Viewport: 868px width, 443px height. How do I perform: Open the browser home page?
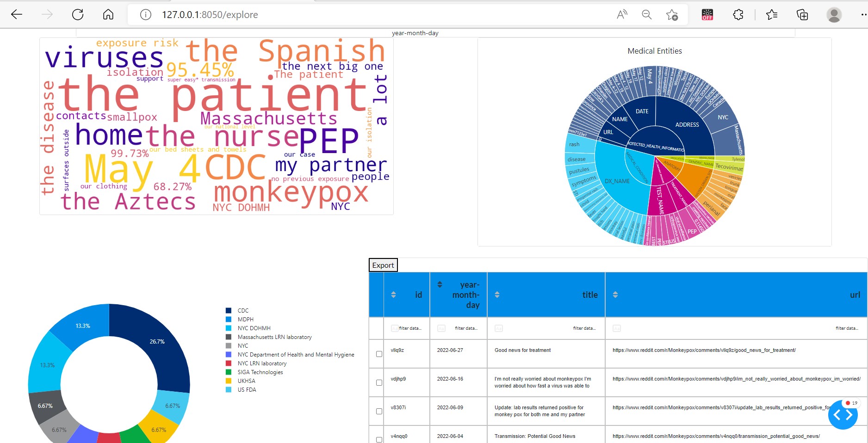click(x=108, y=15)
